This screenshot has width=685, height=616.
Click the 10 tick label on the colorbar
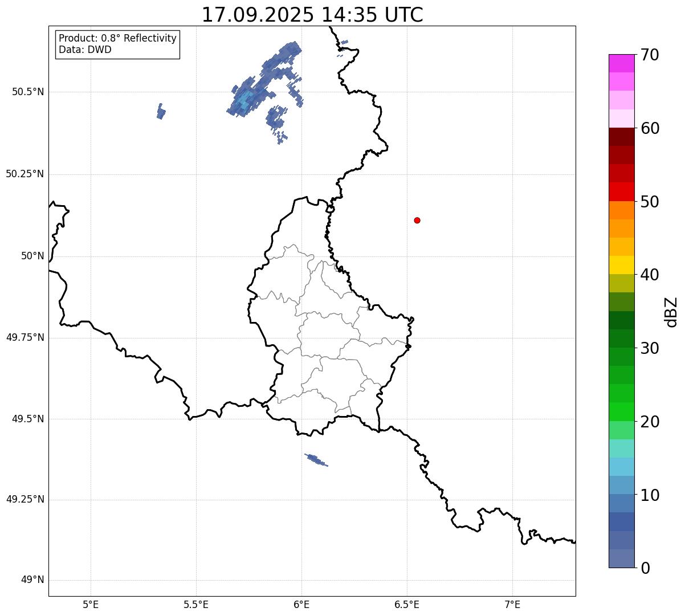tap(649, 495)
